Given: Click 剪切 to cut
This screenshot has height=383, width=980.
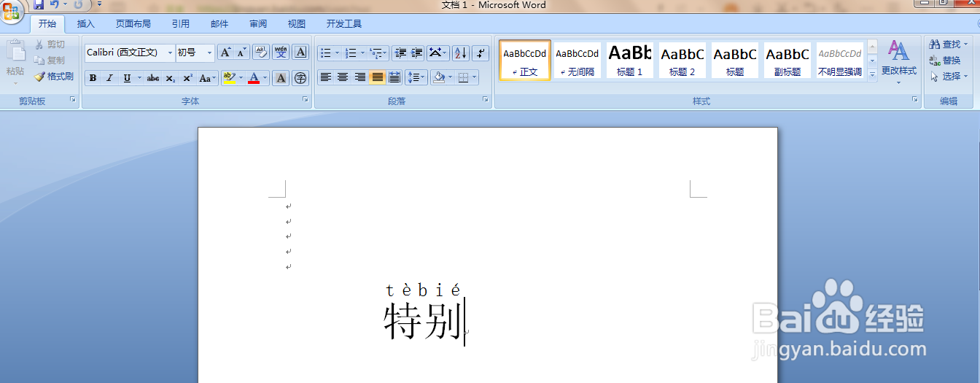Looking at the screenshot, I should [50, 45].
